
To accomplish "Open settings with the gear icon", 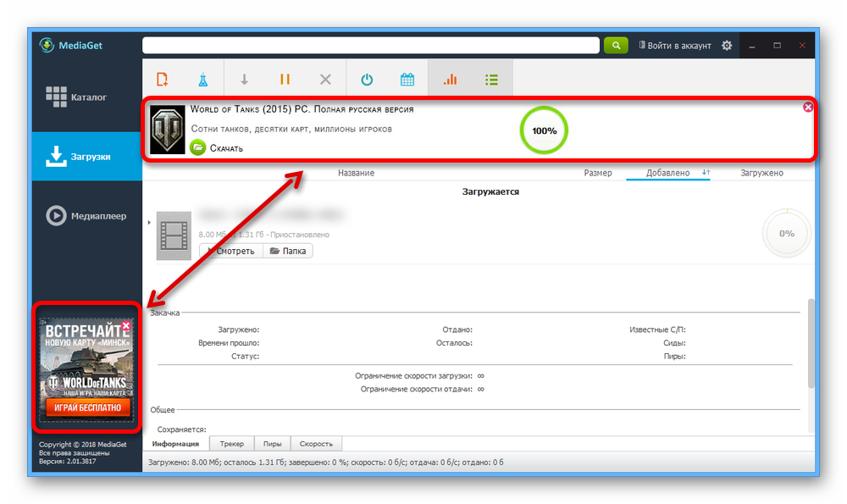I will pos(727,46).
